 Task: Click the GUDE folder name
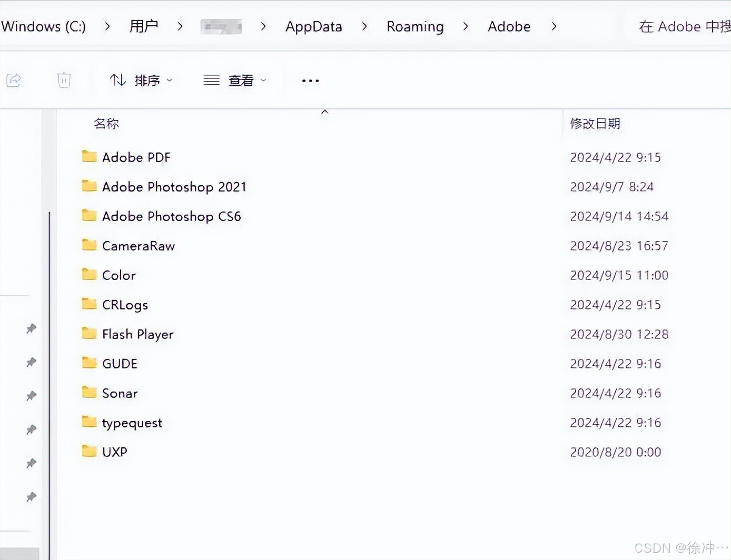[120, 364]
